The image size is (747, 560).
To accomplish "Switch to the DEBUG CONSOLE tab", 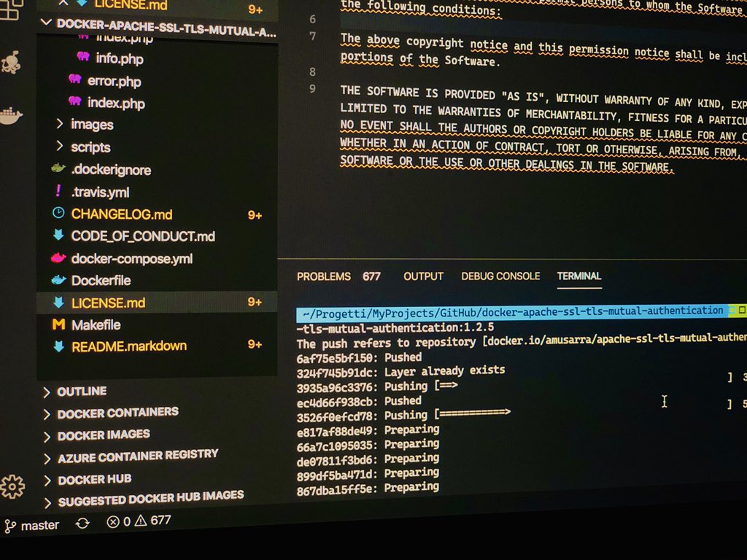I will tap(500, 276).
